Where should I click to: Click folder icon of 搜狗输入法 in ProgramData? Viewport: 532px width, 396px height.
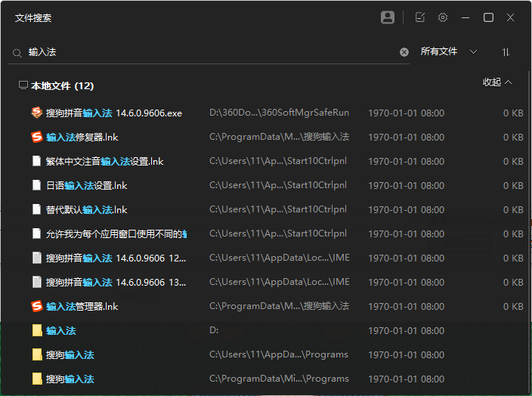(36, 379)
